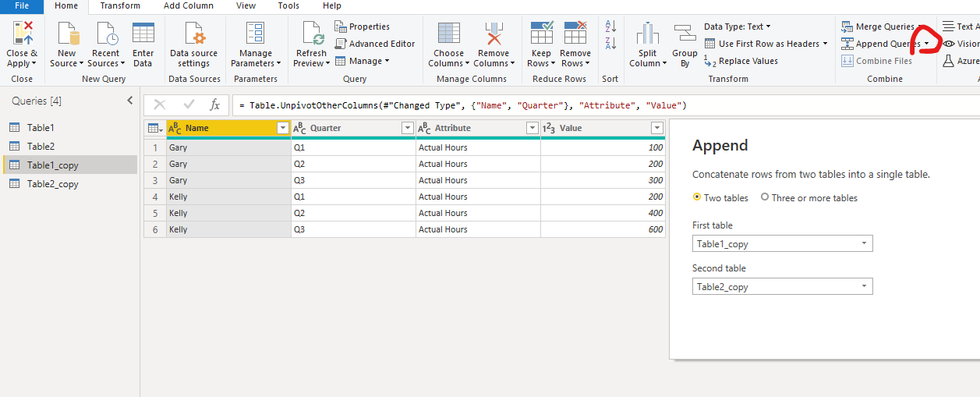Image resolution: width=980 pixels, height=397 pixels.
Task: Sort ascending A to Z
Action: (x=610, y=27)
